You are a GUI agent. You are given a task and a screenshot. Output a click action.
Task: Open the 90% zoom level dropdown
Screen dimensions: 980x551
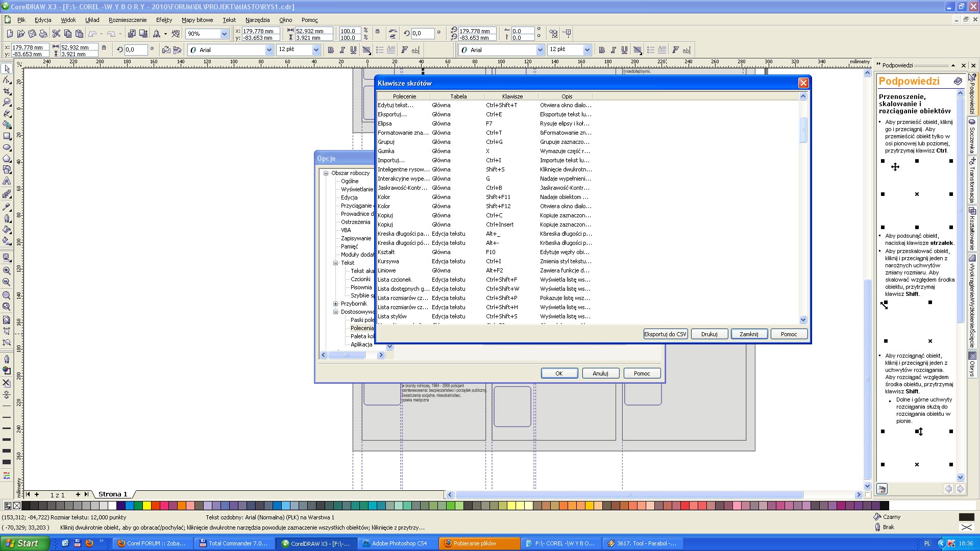(x=224, y=34)
